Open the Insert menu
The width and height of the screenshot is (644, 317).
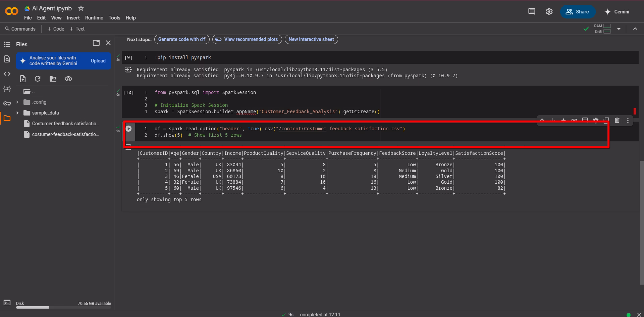pos(73,18)
